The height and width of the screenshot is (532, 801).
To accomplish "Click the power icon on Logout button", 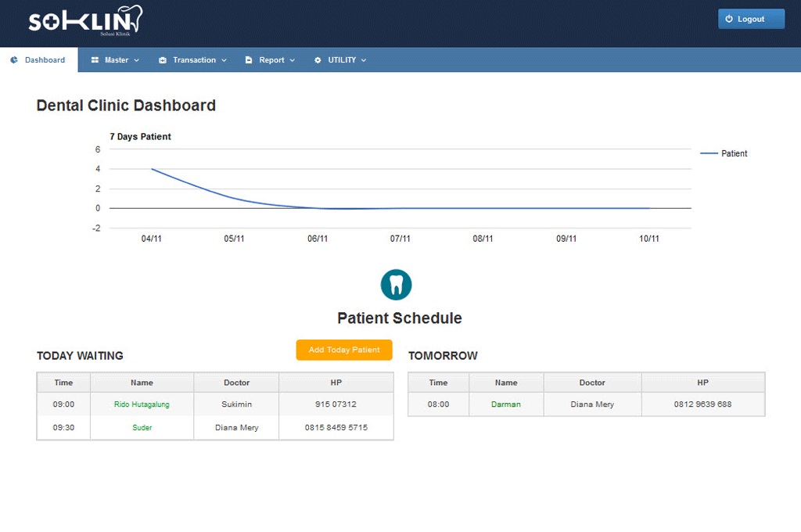I will point(729,19).
